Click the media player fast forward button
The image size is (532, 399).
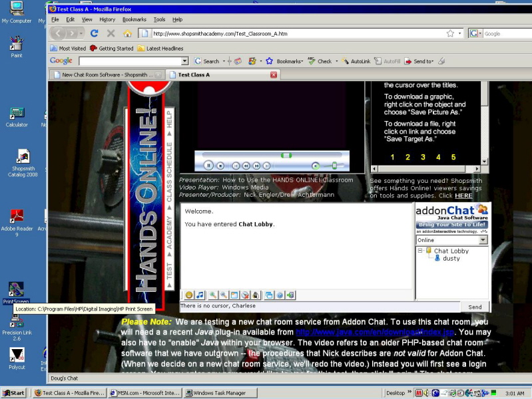pyautogui.click(x=256, y=166)
